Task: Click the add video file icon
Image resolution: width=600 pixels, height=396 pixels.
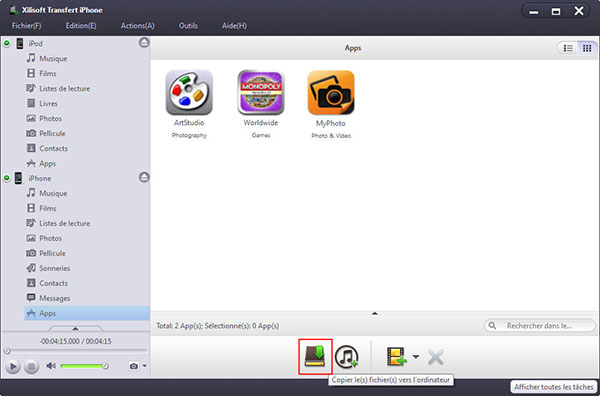Action: pos(396,357)
